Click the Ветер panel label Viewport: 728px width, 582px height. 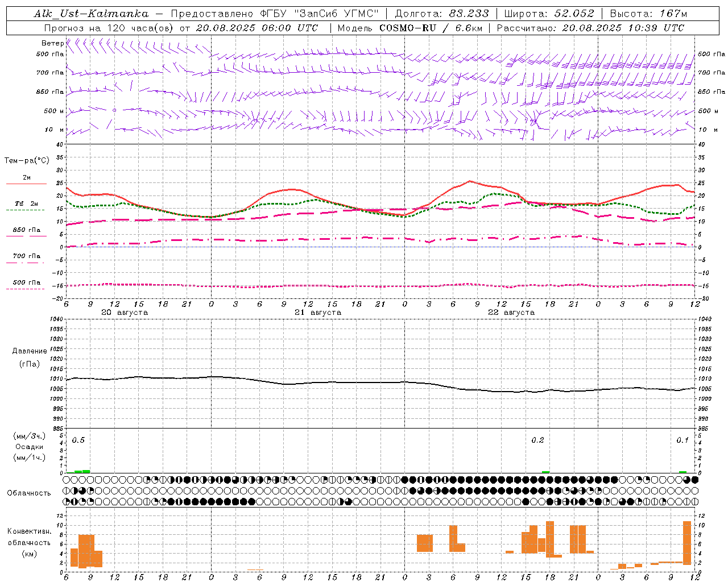(52, 43)
